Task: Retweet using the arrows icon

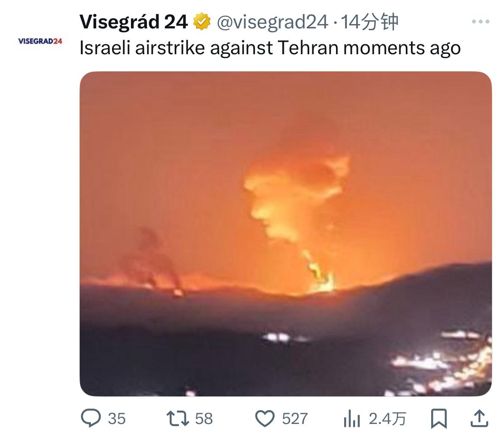Action: (x=178, y=418)
